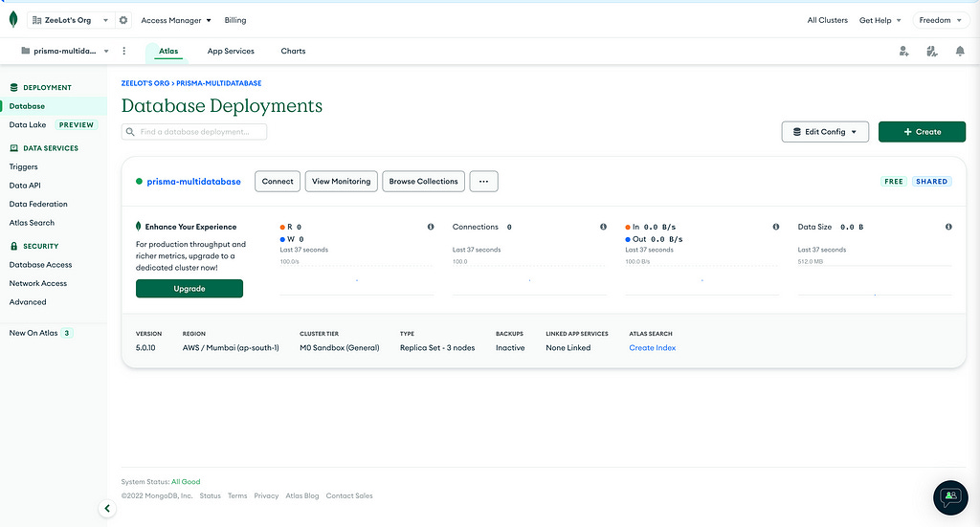Open the Edit Config dropdown

coord(825,132)
